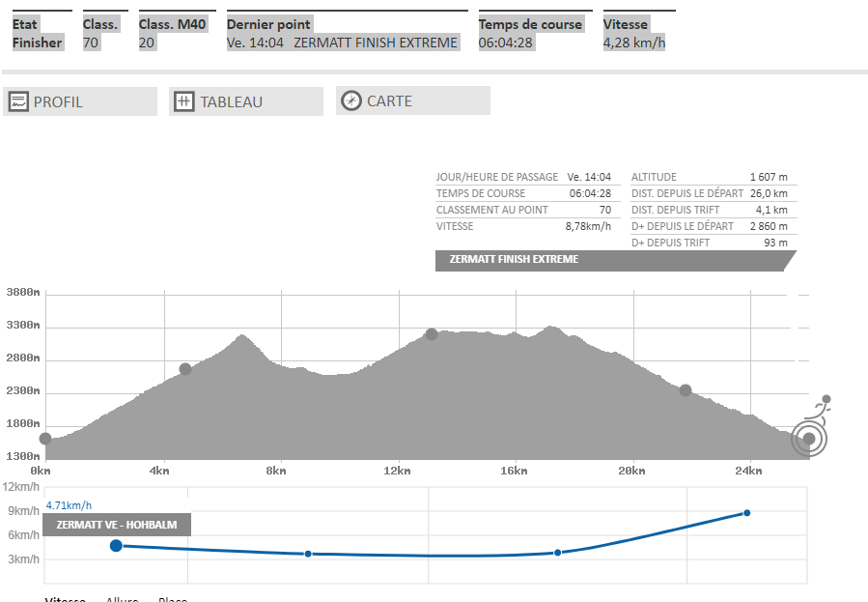Click the last speed point near 9km/h

(x=746, y=513)
